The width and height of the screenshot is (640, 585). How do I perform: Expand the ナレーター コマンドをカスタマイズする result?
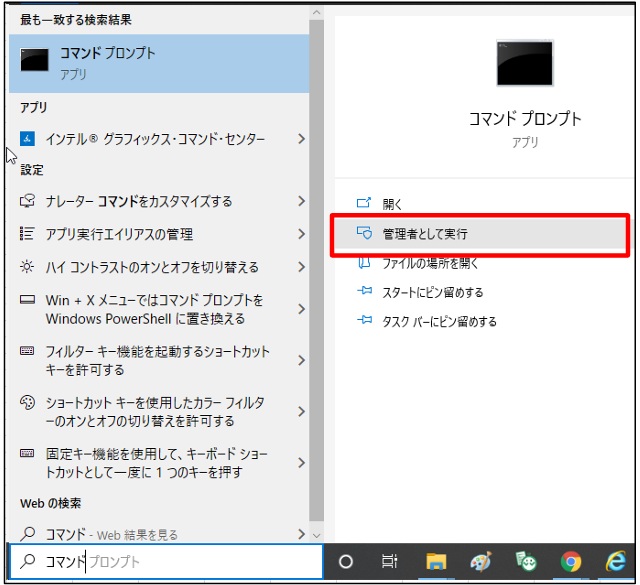(x=301, y=201)
